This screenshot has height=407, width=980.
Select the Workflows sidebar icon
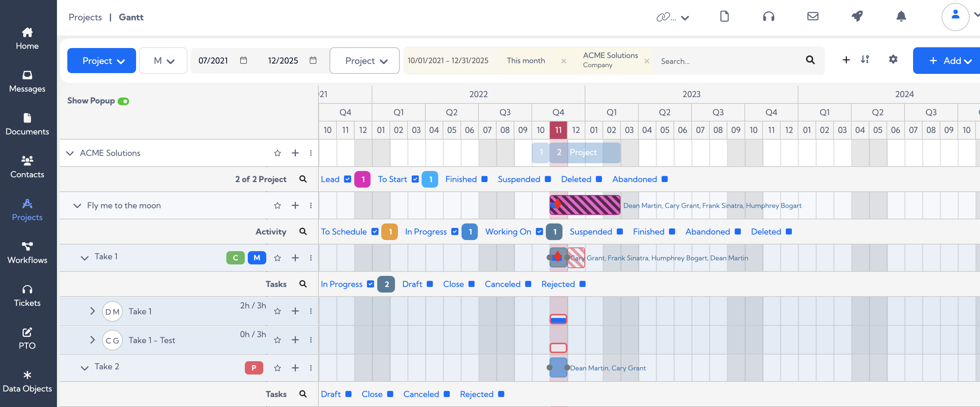tap(27, 252)
